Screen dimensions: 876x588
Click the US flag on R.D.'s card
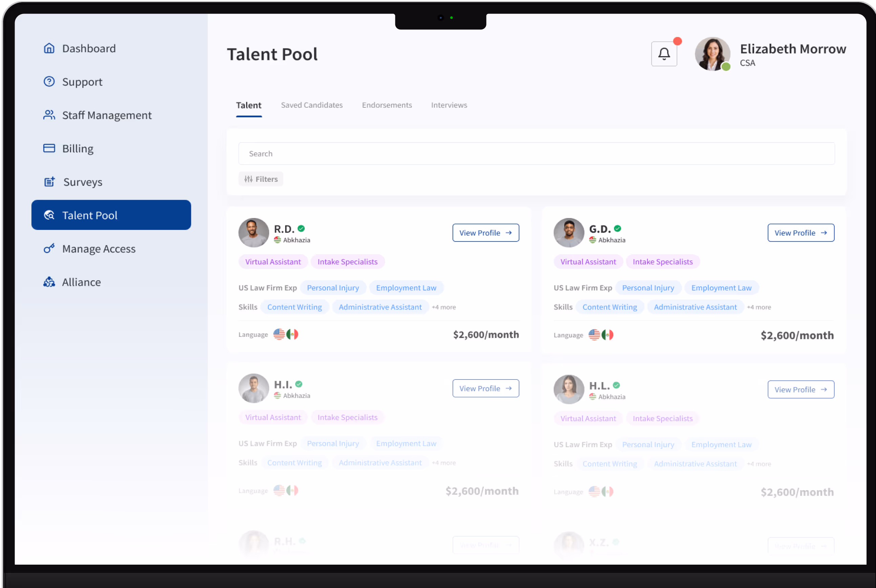point(279,334)
